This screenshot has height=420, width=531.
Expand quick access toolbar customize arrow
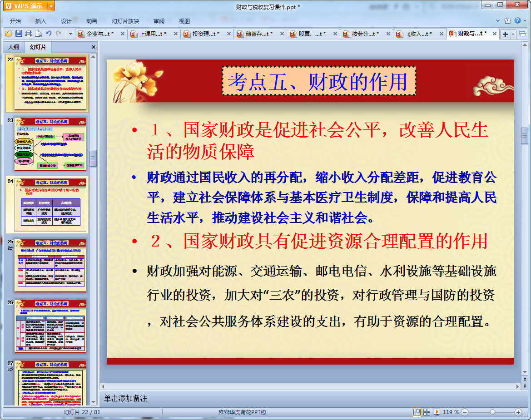coord(70,34)
